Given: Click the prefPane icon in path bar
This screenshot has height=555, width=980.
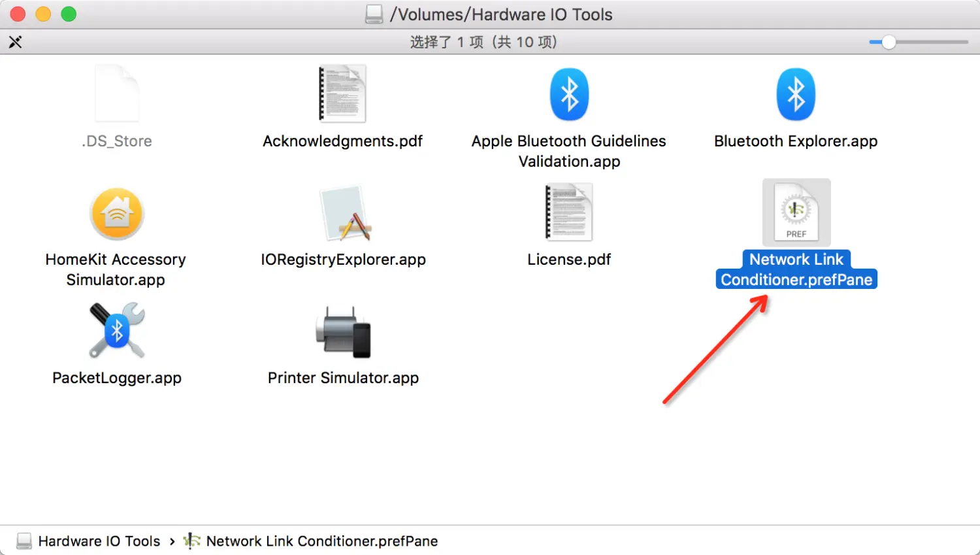Looking at the screenshot, I should 191,541.
